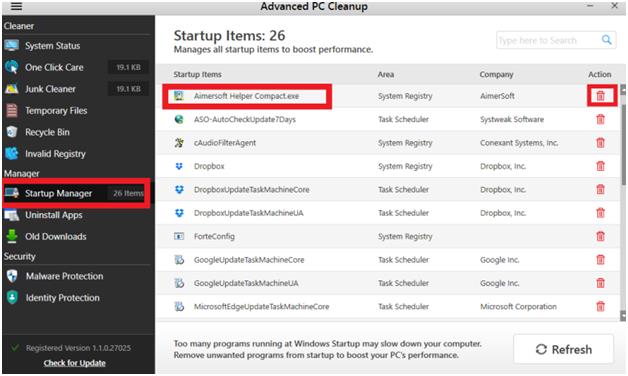Screen dimensions: 628x376
Task: Click the Refresh button
Action: point(564,349)
